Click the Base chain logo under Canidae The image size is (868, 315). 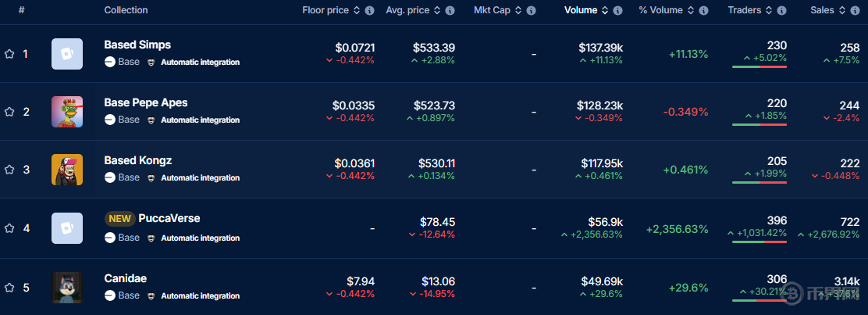pyautogui.click(x=109, y=296)
